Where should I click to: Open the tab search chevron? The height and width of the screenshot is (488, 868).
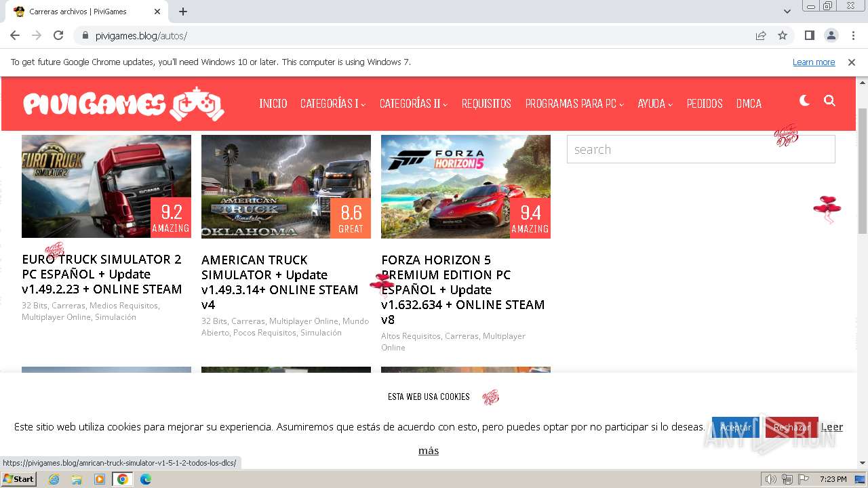click(x=787, y=12)
